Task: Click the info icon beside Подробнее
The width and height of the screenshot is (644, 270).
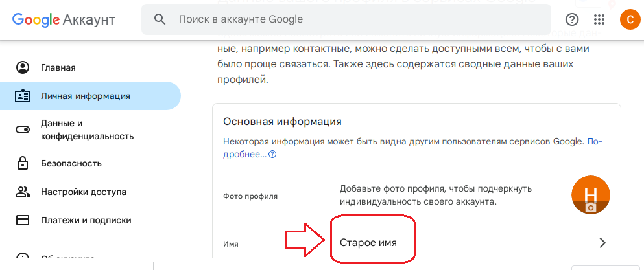Action: click(273, 155)
